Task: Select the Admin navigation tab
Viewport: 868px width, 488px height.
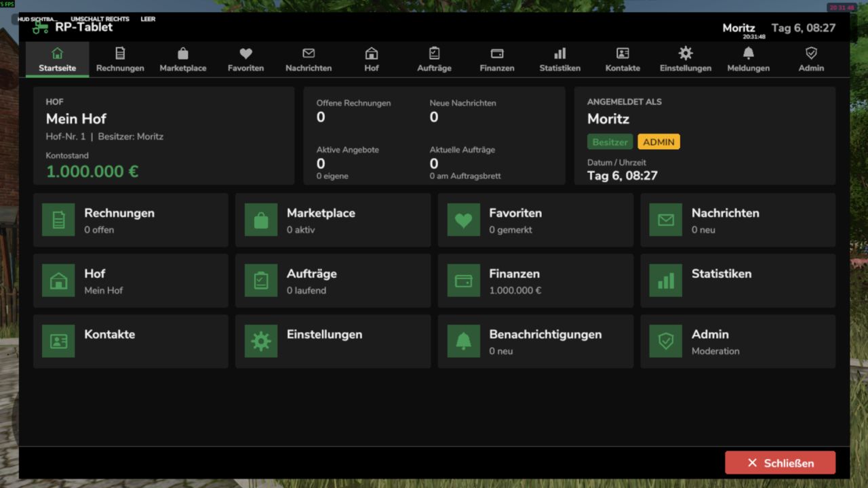Action: (811, 59)
